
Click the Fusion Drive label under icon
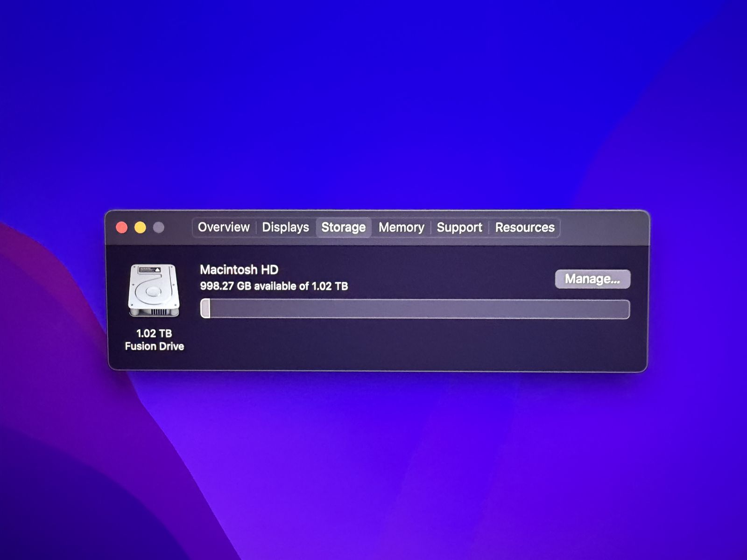pyautogui.click(x=154, y=346)
